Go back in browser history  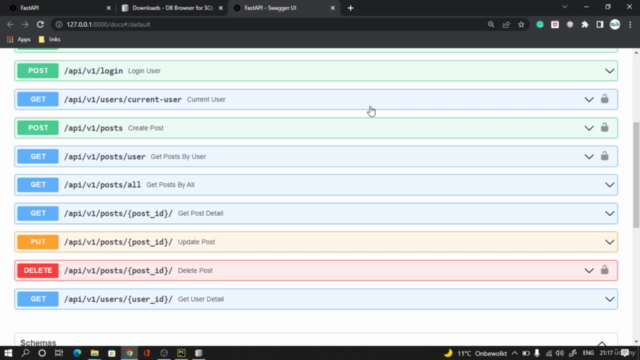(x=10, y=24)
